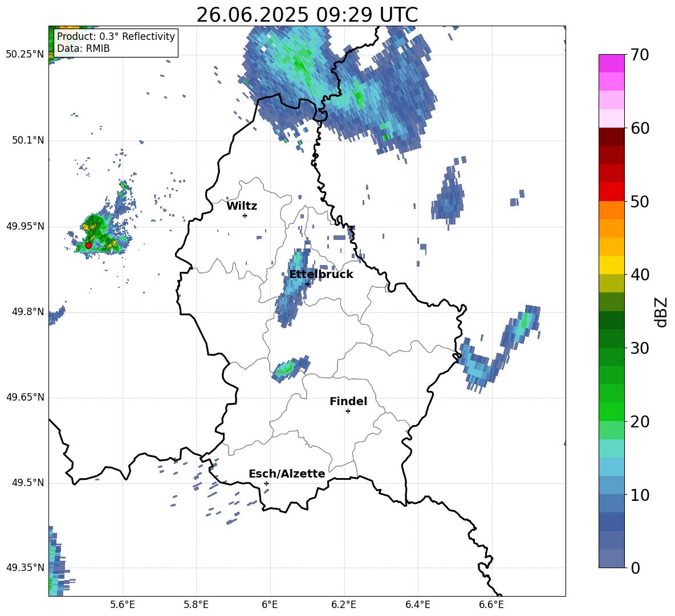This screenshot has width=675, height=616.
Task: Click the 5.8°E longitude label
Action: click(196, 605)
